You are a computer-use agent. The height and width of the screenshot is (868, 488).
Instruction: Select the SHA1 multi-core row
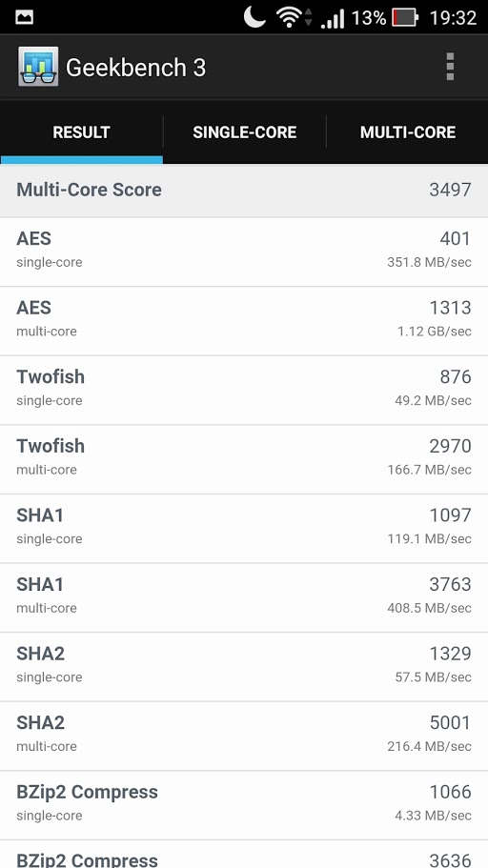tap(244, 597)
